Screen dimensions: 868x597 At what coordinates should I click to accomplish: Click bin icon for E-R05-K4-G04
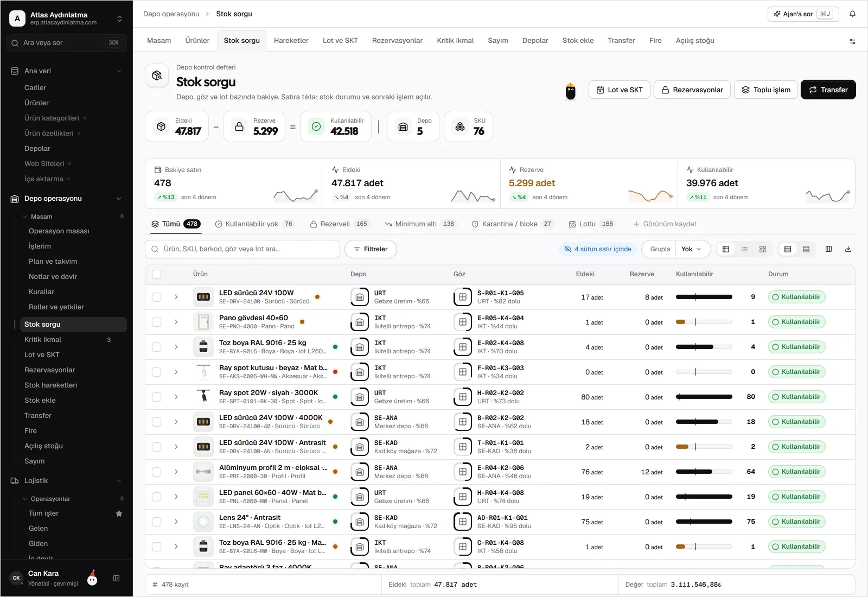[x=462, y=322]
